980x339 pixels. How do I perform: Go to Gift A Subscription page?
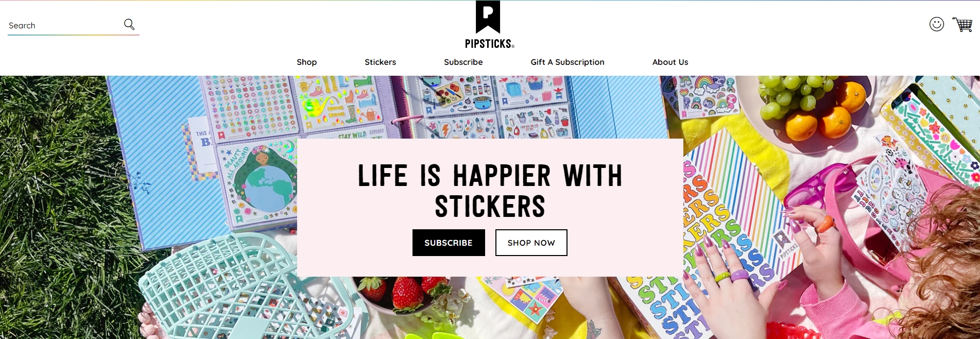pyautogui.click(x=567, y=62)
